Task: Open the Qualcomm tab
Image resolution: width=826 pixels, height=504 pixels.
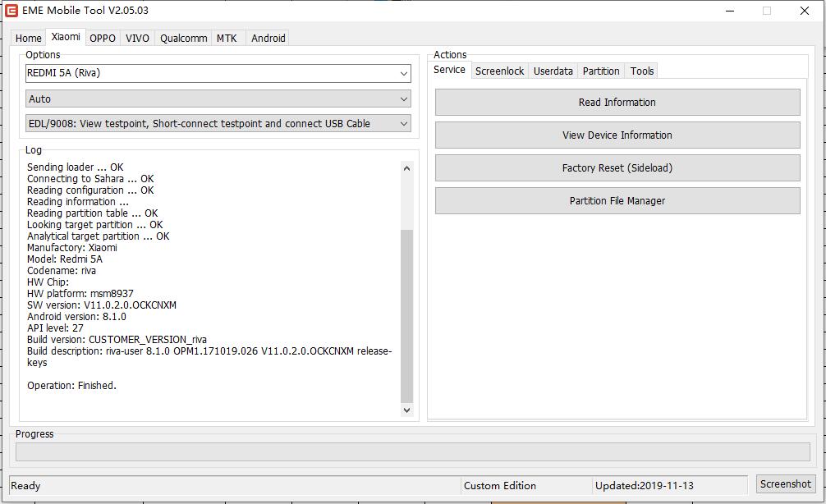Action: (183, 38)
